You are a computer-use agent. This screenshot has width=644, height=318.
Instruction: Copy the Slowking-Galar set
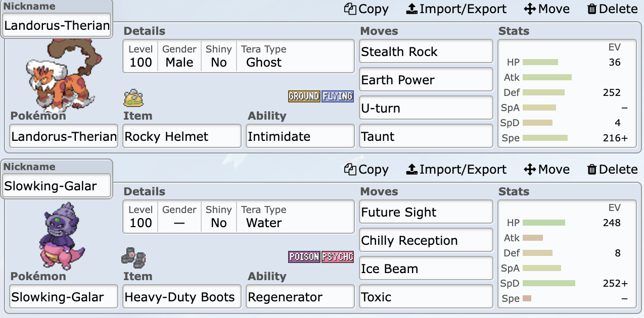366,170
